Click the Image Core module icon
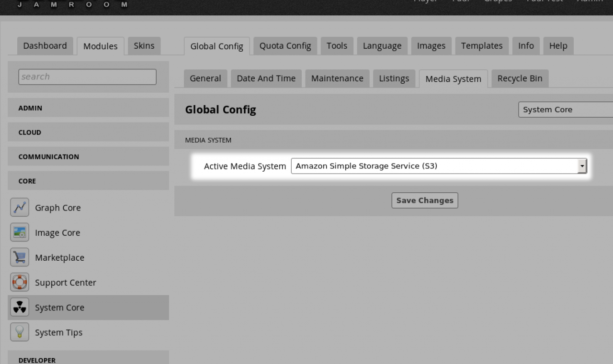This screenshot has height=364, width=613. pos(20,232)
